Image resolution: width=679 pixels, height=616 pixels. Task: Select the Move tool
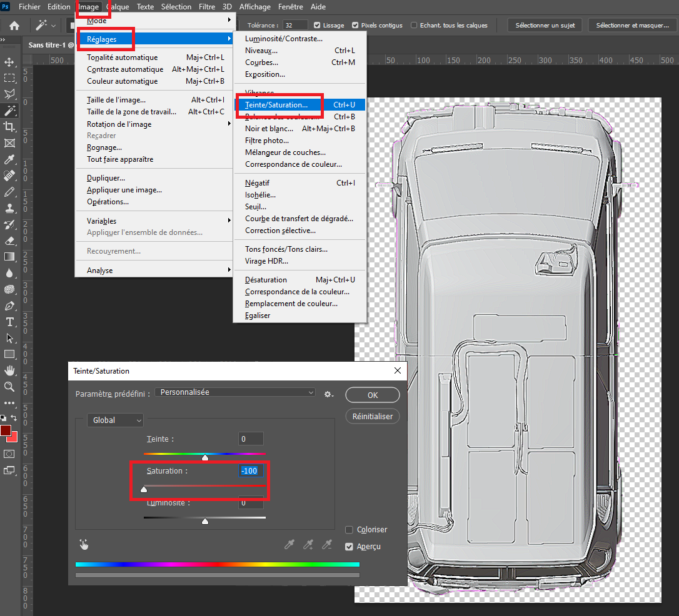click(x=9, y=62)
